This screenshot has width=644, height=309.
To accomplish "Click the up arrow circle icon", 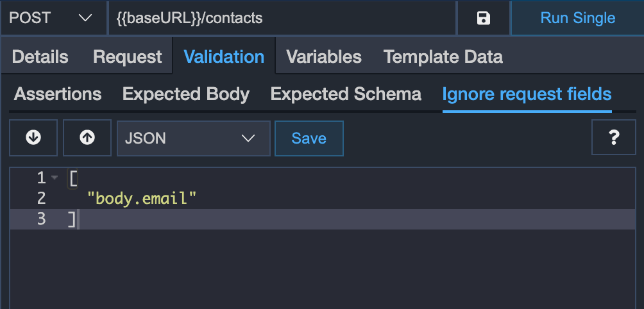I will [87, 138].
